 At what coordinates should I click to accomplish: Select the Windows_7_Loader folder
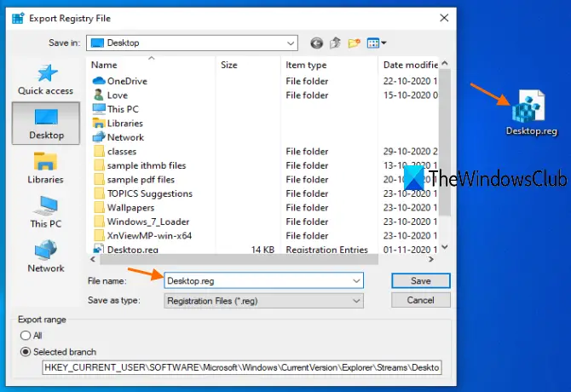tap(141, 222)
